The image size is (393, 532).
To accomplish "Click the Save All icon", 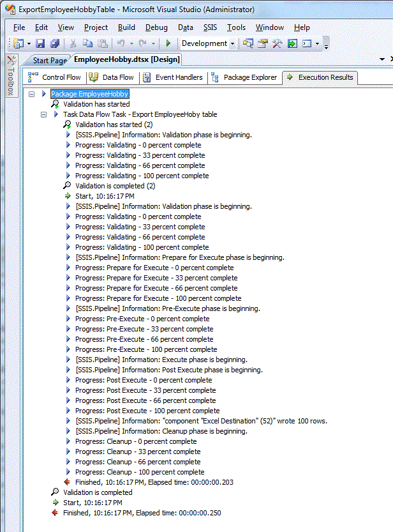I will click(55, 43).
